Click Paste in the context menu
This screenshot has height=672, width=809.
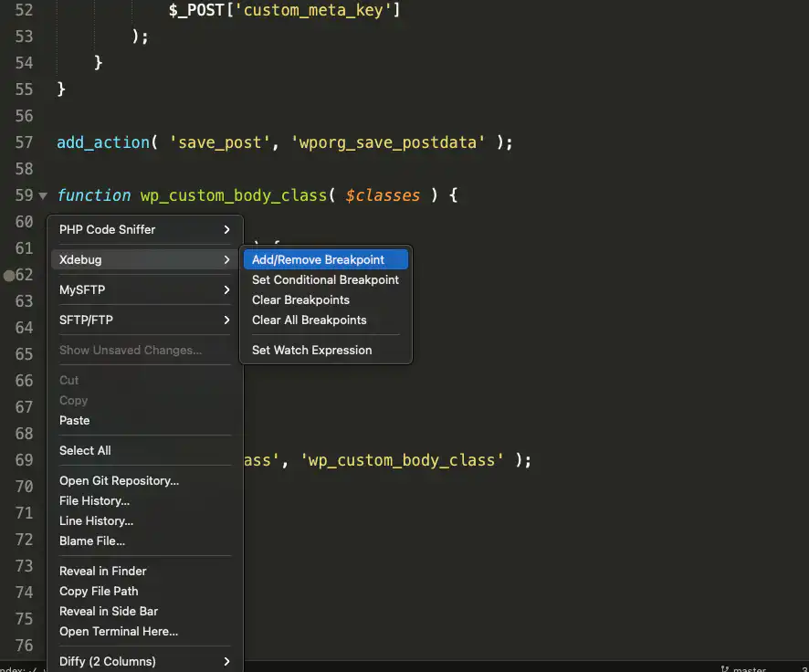click(75, 420)
